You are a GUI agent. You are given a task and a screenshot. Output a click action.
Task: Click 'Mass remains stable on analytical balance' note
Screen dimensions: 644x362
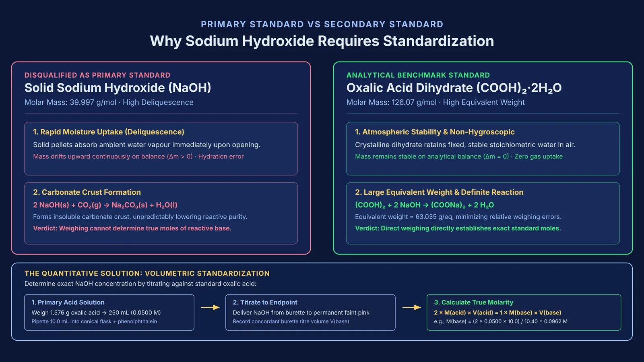click(x=459, y=156)
